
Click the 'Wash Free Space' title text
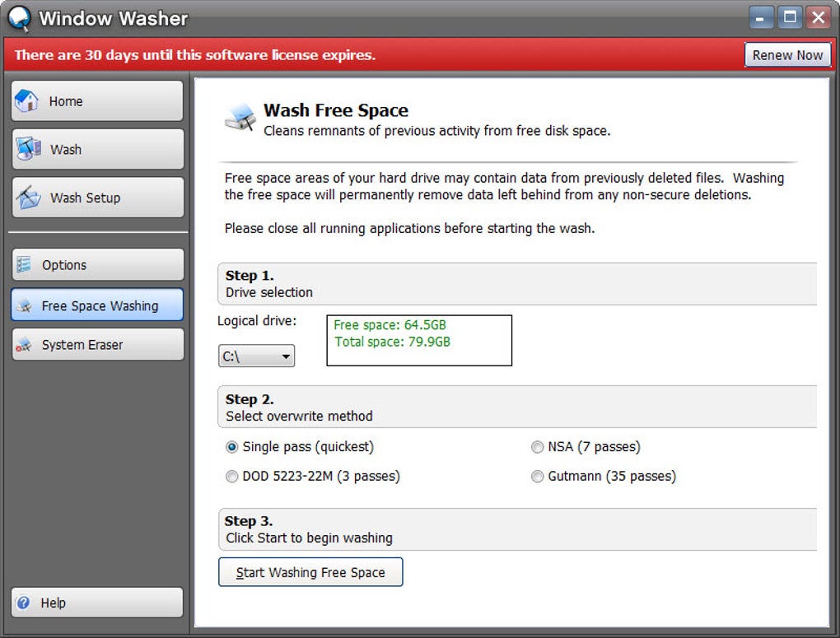[336, 110]
